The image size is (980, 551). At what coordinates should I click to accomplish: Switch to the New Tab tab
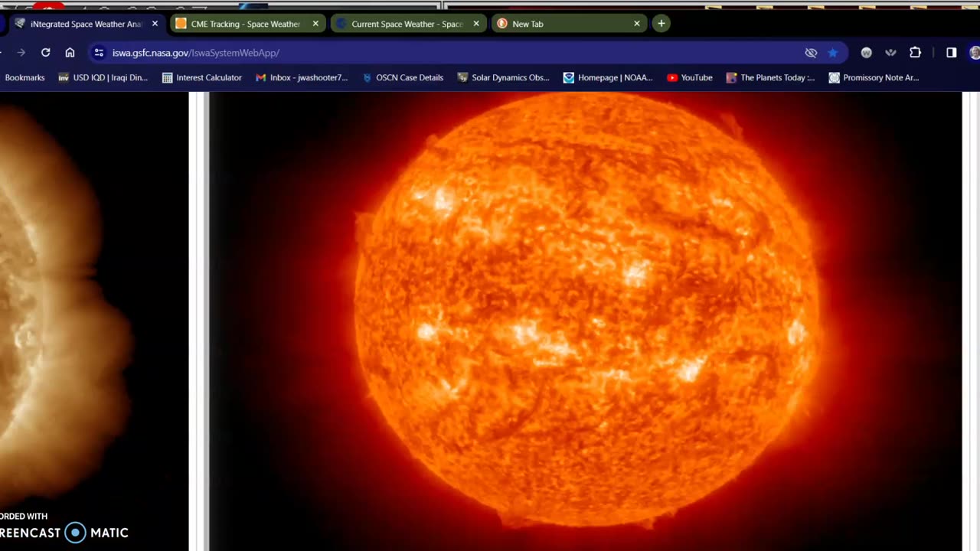(x=568, y=24)
